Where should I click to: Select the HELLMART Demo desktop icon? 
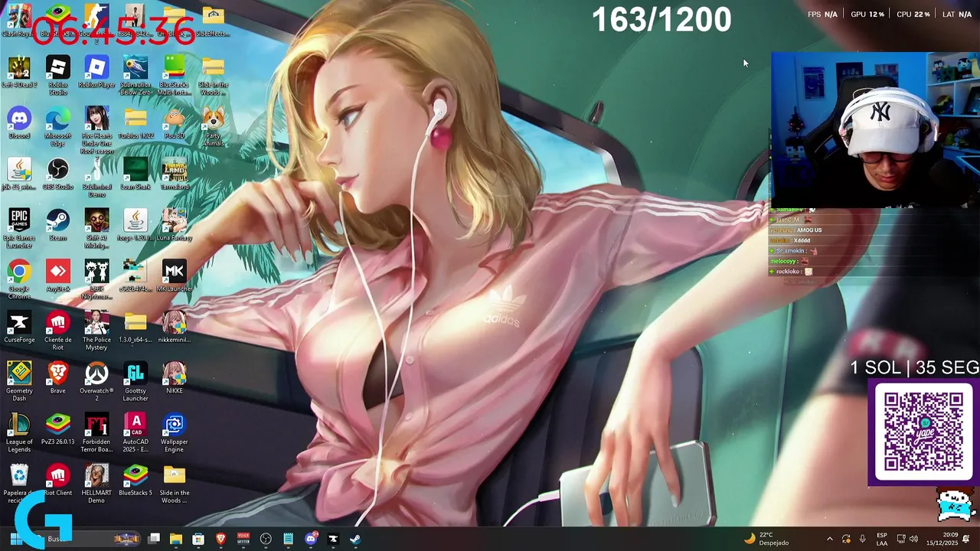tap(96, 483)
